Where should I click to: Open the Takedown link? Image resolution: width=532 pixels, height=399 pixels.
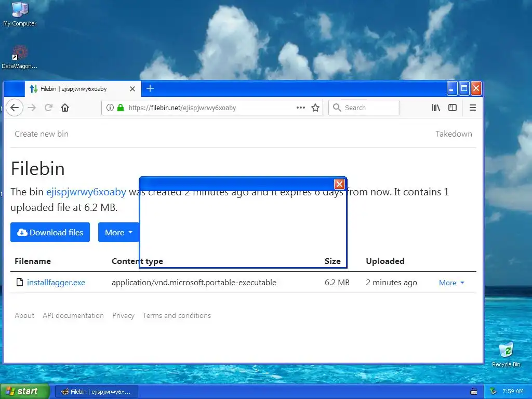point(454,134)
